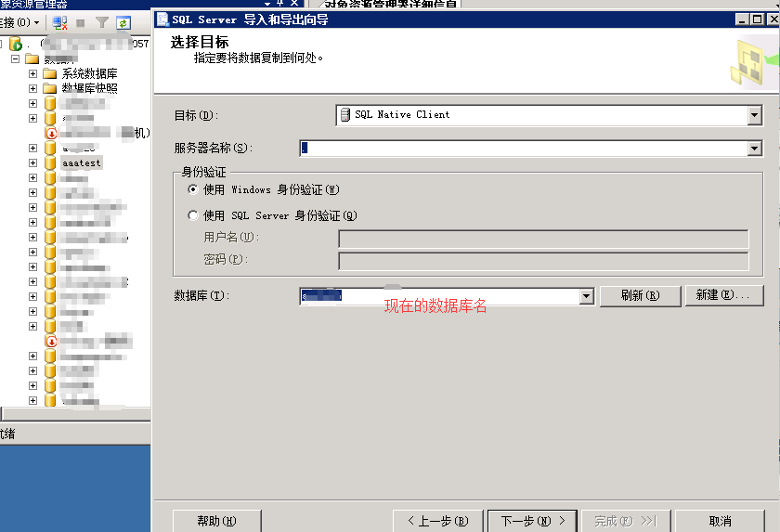Click the 新建 button
The width and height of the screenshot is (780, 532).
pos(724,295)
